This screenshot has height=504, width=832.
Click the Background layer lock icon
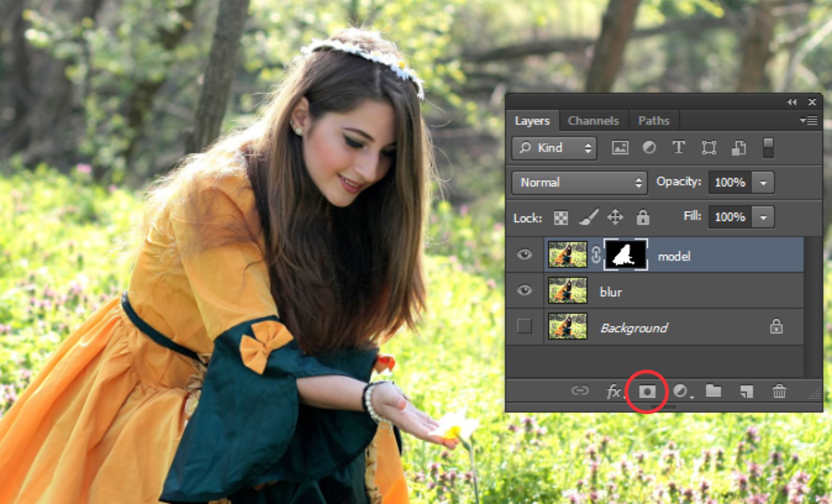(776, 327)
